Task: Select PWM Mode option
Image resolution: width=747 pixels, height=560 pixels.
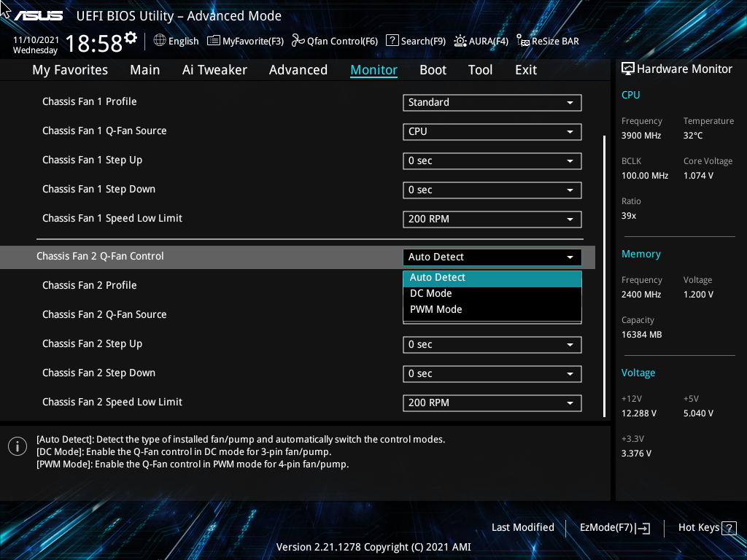Action: [x=492, y=309]
